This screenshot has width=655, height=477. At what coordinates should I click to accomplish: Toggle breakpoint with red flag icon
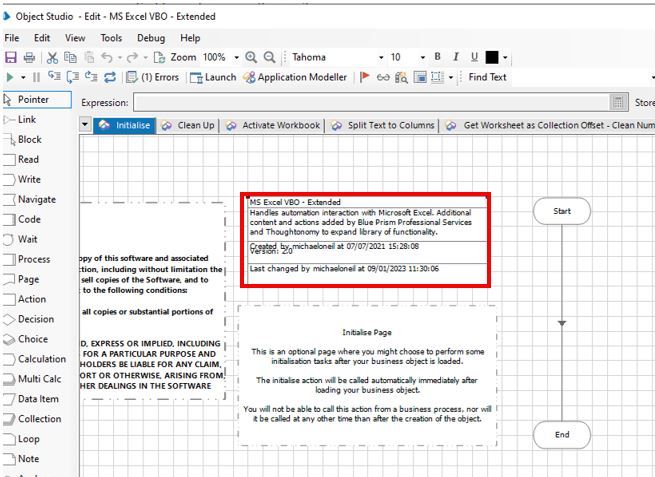coord(365,77)
